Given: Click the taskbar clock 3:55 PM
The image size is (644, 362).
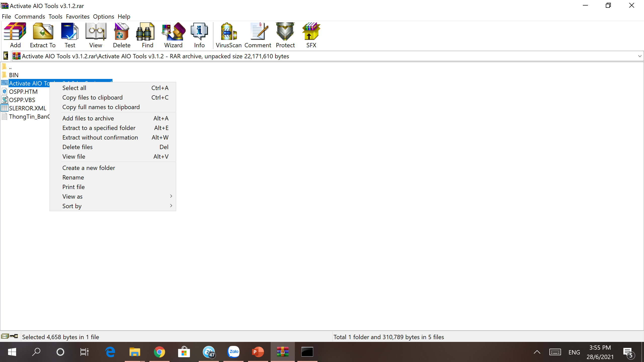Looking at the screenshot, I should point(600,352).
